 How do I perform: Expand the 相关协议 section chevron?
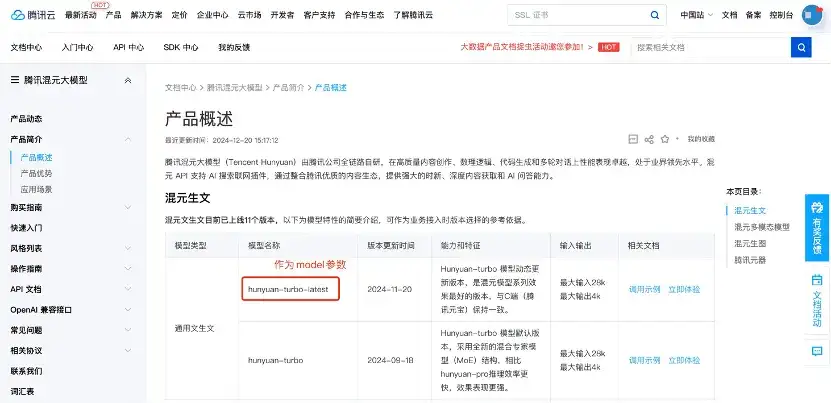(127, 350)
